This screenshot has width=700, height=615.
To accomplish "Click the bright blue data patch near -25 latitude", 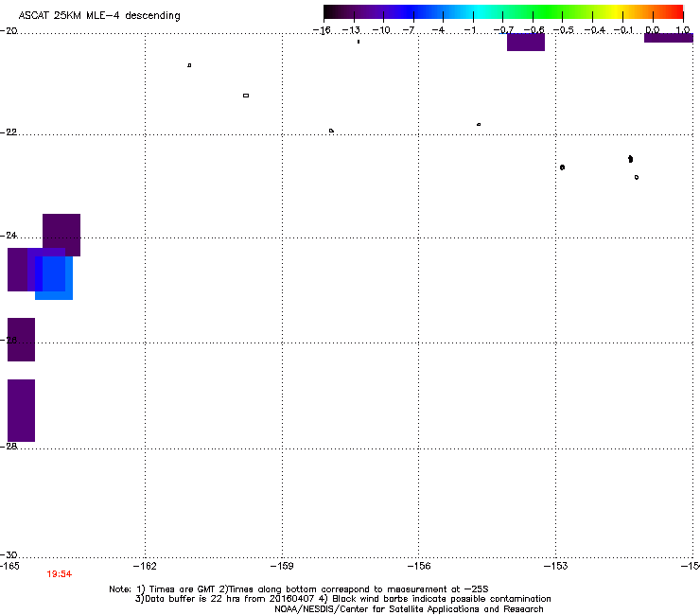I will click(54, 278).
